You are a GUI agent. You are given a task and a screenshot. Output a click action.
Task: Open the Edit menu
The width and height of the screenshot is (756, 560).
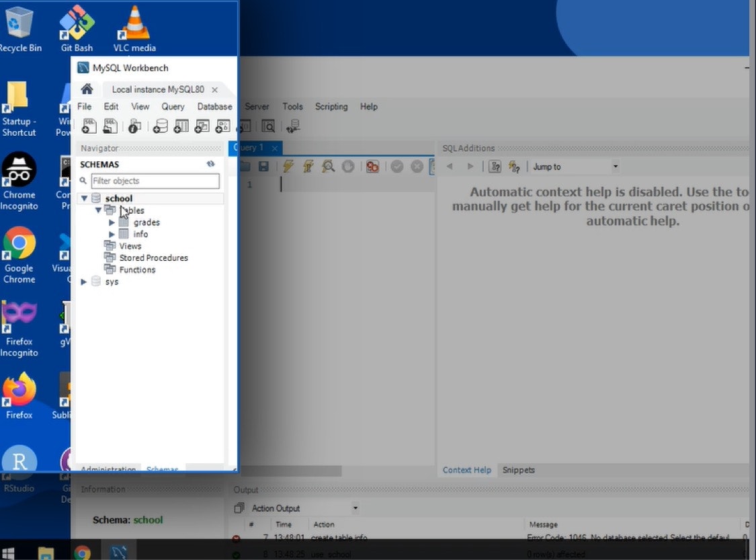click(111, 107)
